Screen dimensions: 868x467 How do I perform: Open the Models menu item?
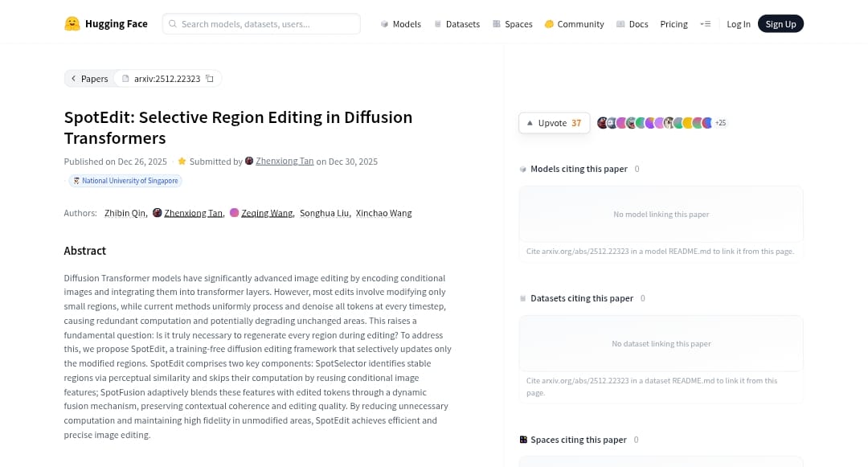point(400,24)
